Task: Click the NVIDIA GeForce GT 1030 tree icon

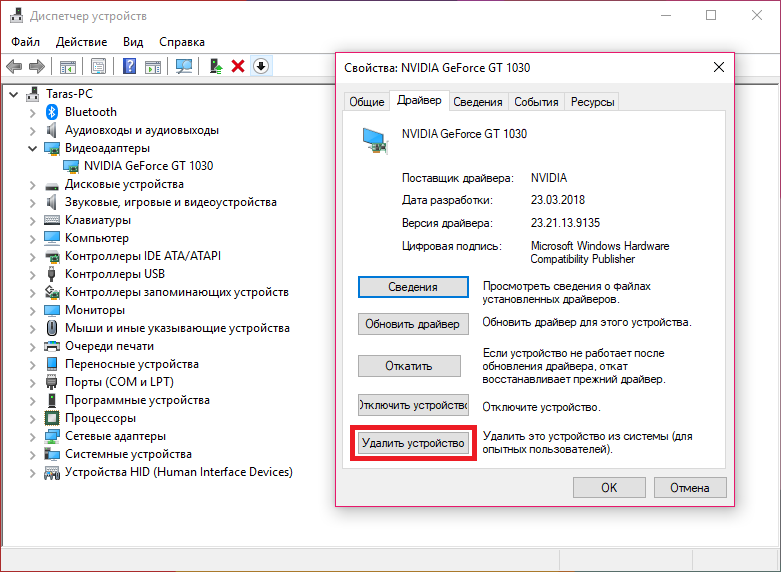Action: (71, 166)
